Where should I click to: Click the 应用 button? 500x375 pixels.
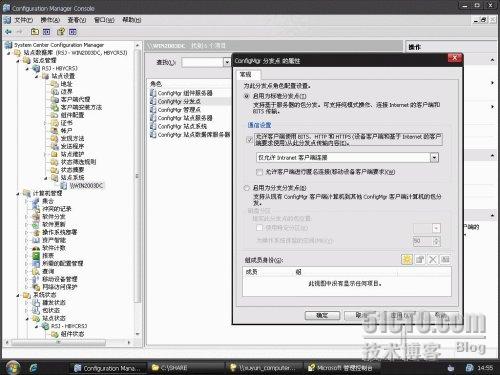point(400,315)
